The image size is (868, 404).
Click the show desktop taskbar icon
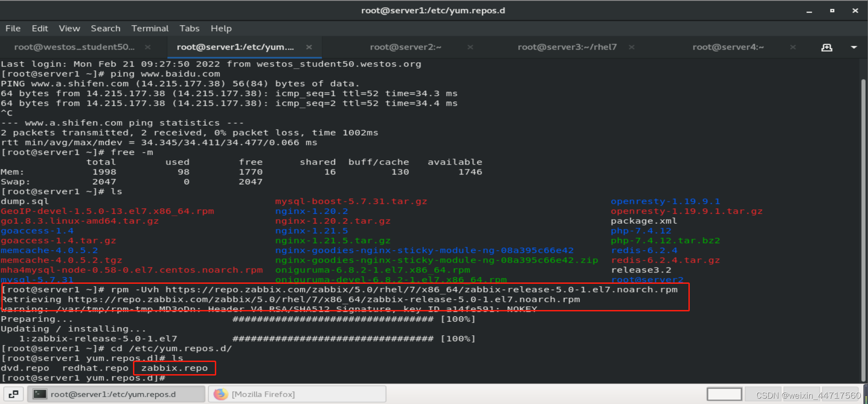tap(14, 394)
